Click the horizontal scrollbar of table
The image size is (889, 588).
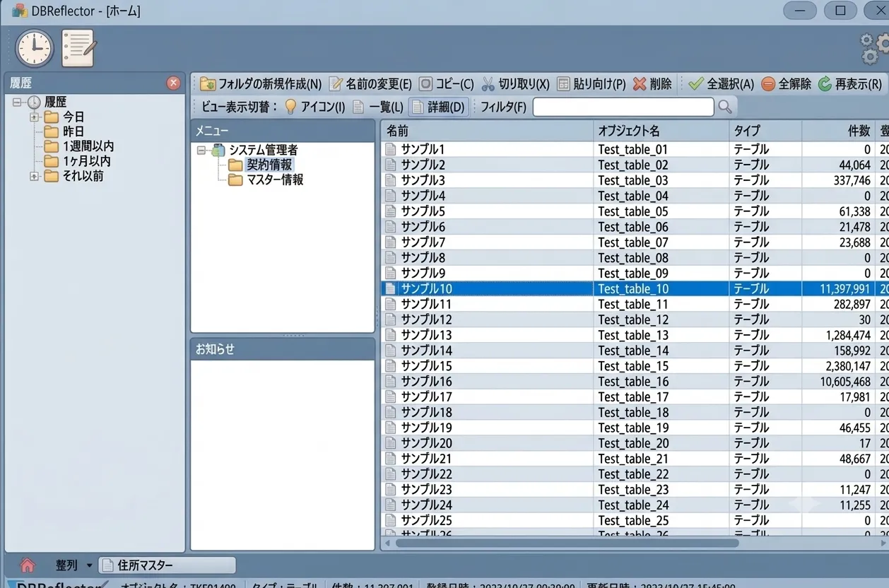tap(567, 543)
